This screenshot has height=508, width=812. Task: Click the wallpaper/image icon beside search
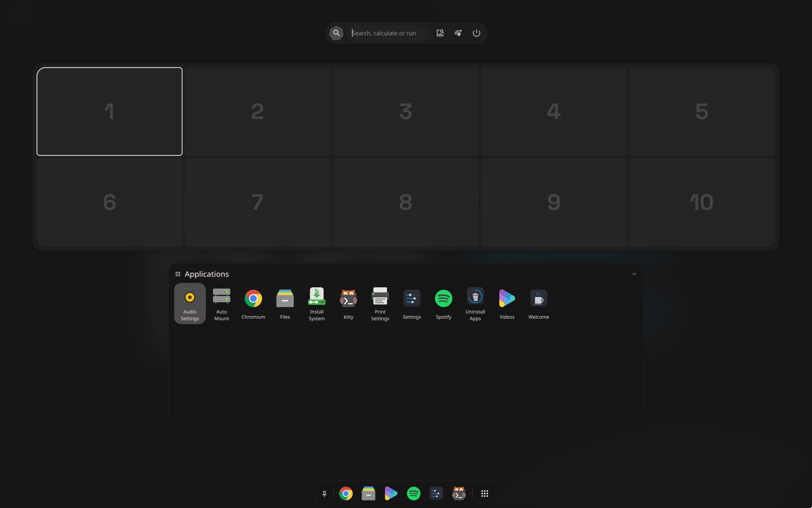tap(440, 33)
